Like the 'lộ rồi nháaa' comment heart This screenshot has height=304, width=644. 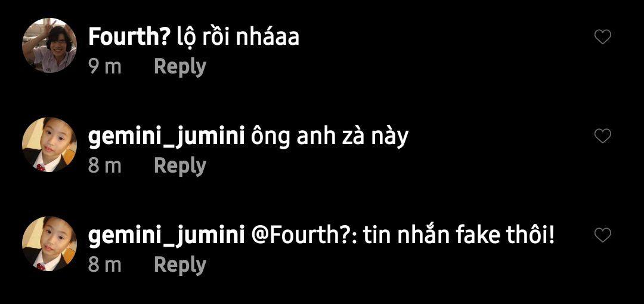[x=602, y=37]
